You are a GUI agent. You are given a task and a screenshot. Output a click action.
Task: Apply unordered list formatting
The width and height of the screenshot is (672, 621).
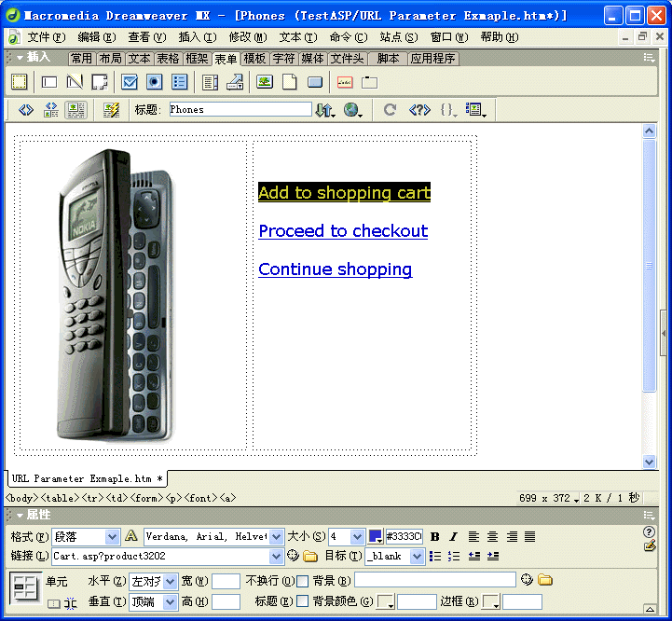(435, 557)
